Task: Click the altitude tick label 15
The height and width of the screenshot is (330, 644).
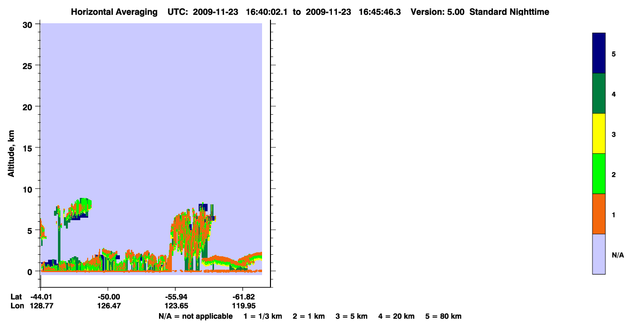Action: [28, 147]
